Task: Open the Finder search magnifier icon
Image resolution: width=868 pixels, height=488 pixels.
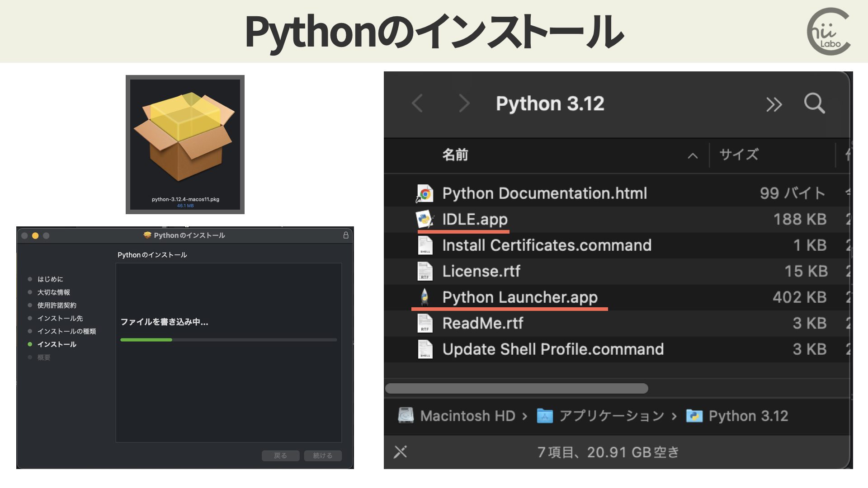Action: 815,103
